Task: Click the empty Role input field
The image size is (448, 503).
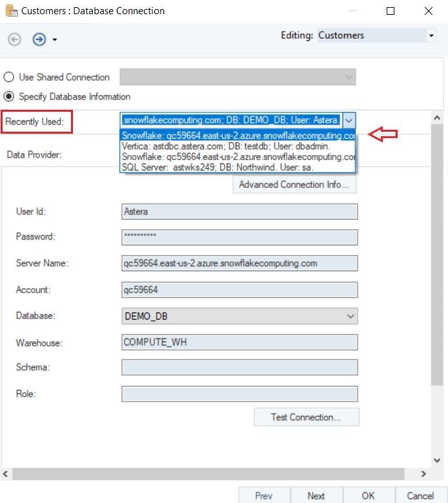Action: [239, 394]
